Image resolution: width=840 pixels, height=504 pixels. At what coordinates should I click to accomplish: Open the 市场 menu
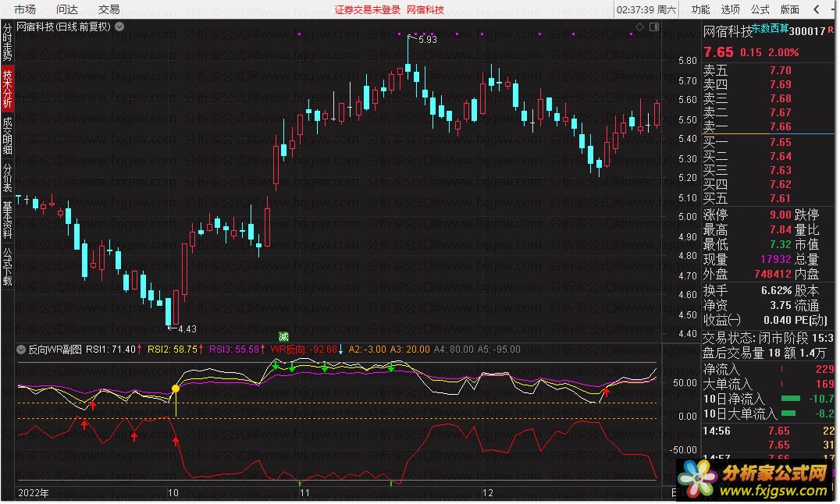[x=25, y=9]
